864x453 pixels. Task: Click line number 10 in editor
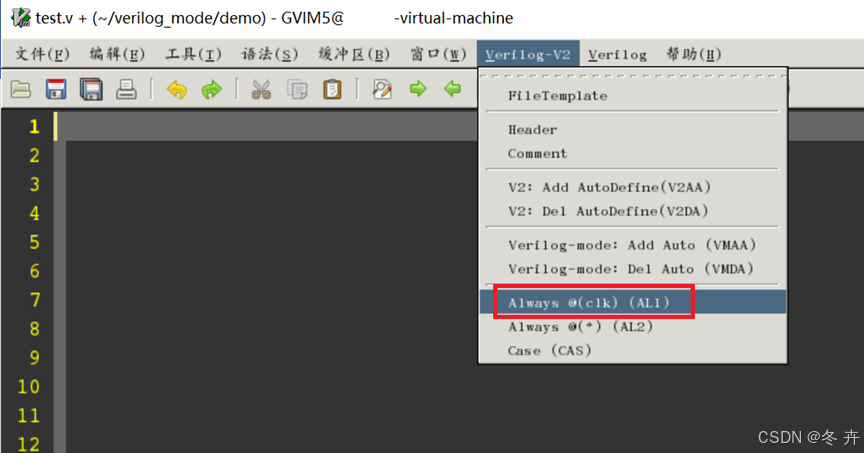click(x=29, y=386)
